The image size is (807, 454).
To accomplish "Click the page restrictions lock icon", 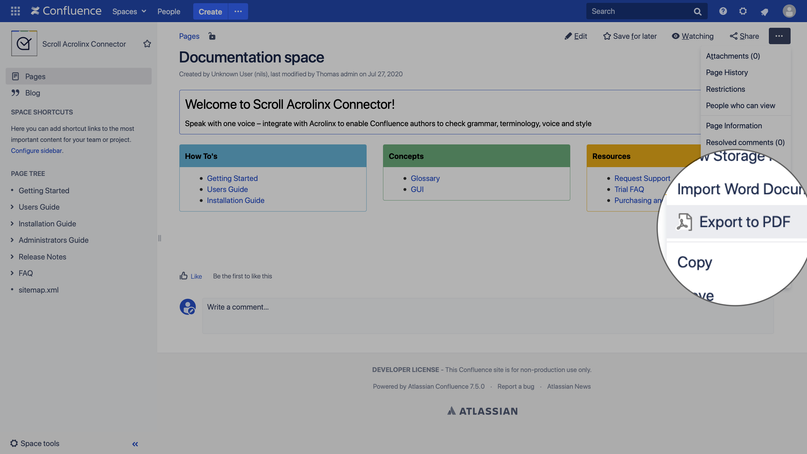I will click(x=212, y=36).
